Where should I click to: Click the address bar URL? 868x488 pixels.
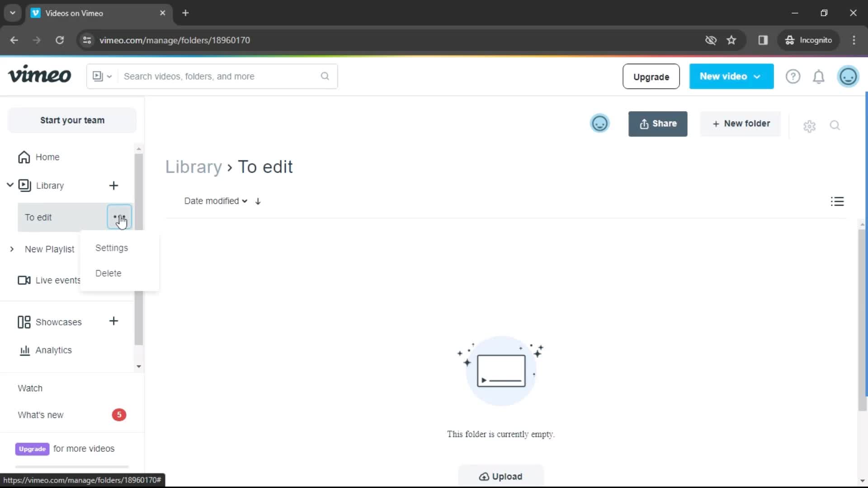tap(175, 40)
